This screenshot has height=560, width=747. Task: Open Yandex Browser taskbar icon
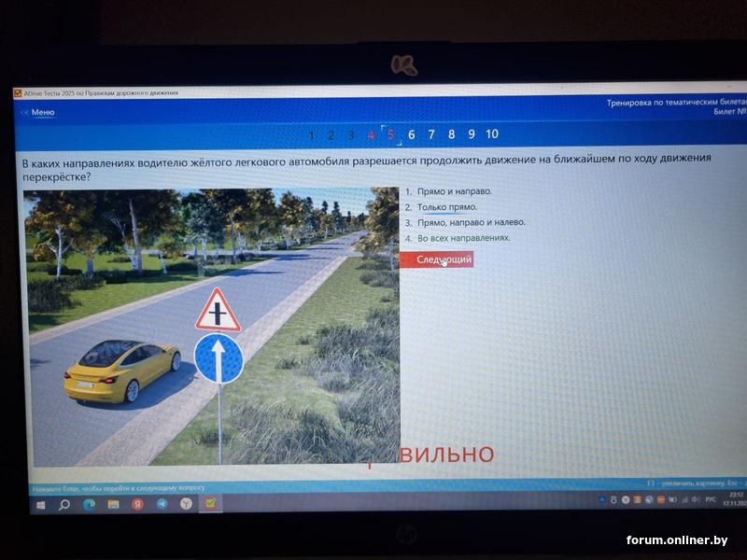[186, 503]
